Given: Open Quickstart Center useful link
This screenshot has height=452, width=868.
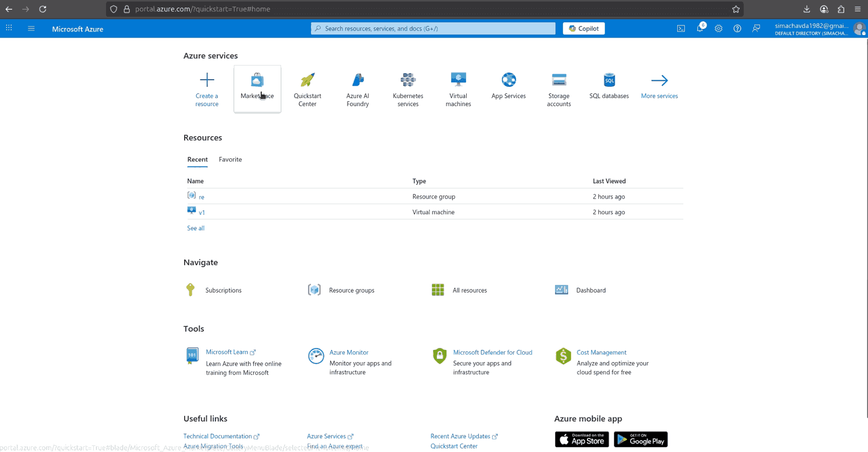Looking at the screenshot, I should click(x=454, y=446).
